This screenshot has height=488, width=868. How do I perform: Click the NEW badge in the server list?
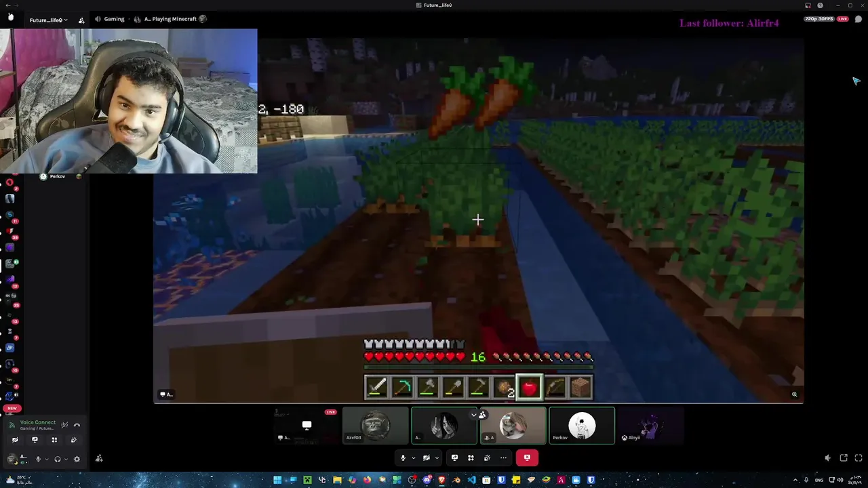coord(12,408)
